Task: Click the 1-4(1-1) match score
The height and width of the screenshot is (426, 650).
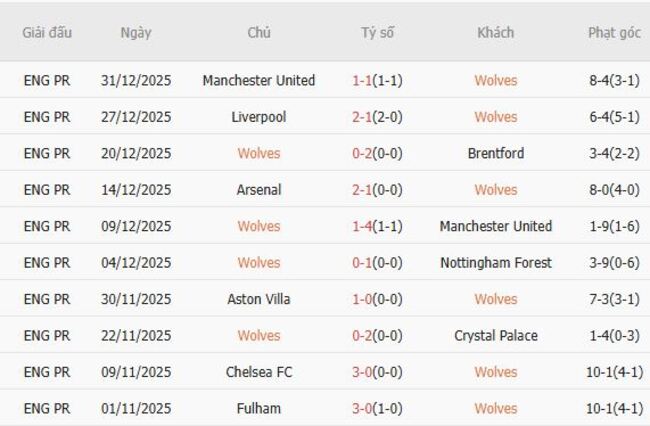Action: (377, 226)
